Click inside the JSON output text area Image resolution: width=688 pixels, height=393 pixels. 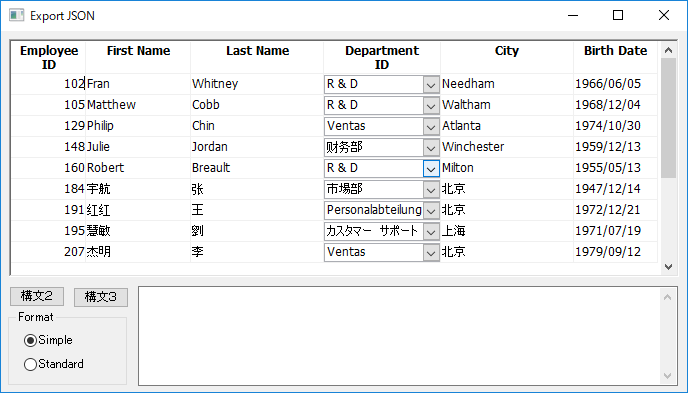click(399, 336)
